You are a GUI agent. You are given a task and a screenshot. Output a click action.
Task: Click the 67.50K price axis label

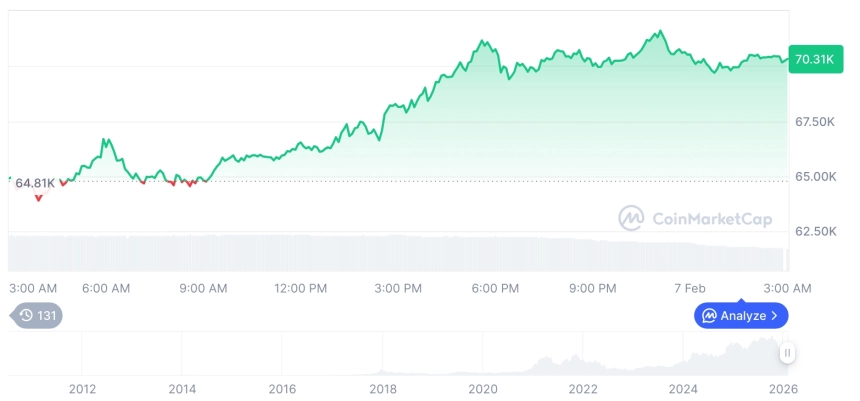tap(814, 122)
